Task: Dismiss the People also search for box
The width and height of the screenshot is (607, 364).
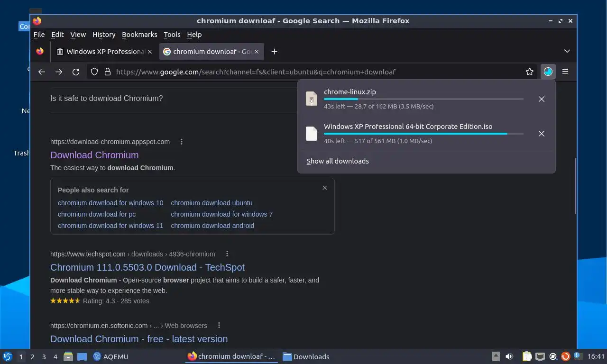Action: click(x=325, y=188)
